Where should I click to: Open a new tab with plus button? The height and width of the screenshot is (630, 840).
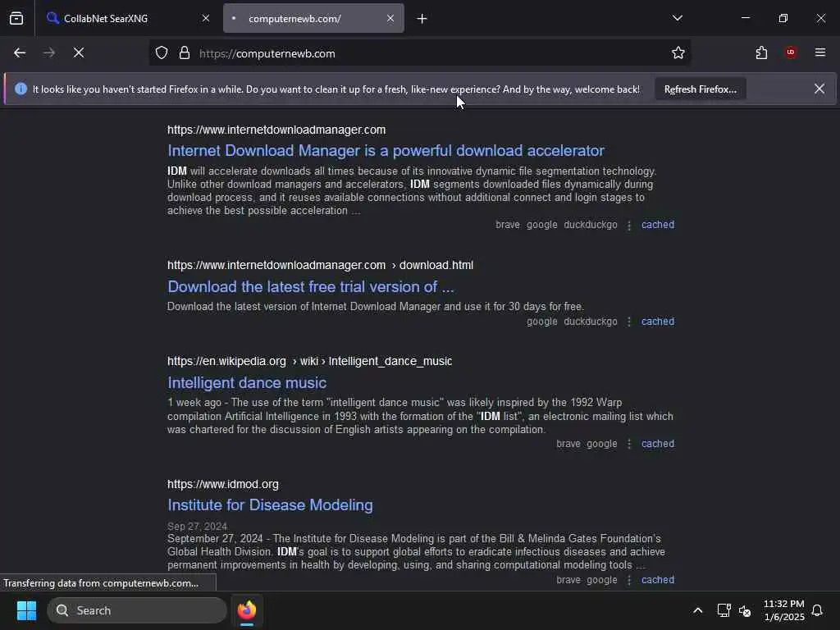(x=422, y=19)
